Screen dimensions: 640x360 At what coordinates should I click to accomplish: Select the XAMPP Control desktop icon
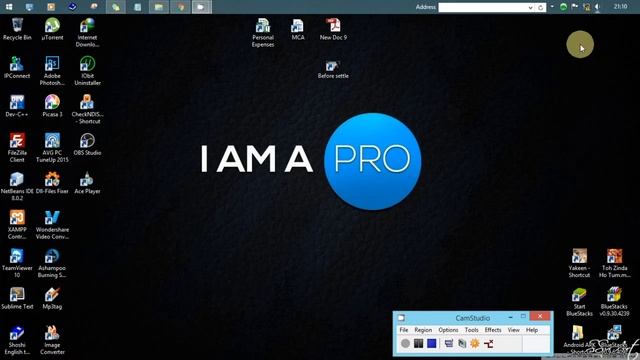(x=17, y=225)
